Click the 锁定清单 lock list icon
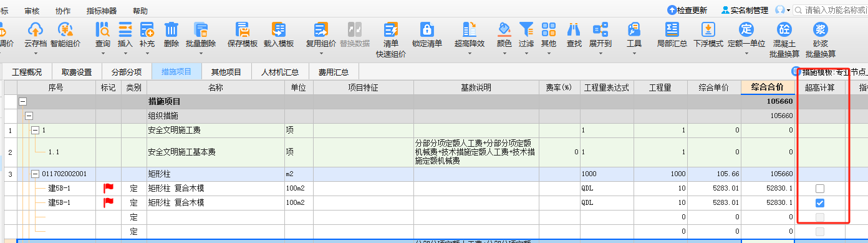The width and height of the screenshot is (868, 243). click(427, 29)
